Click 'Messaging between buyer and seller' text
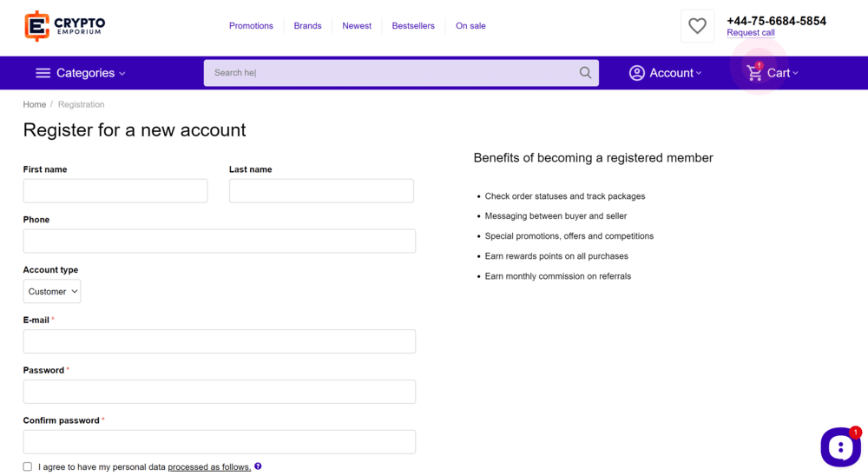 pyautogui.click(x=556, y=216)
